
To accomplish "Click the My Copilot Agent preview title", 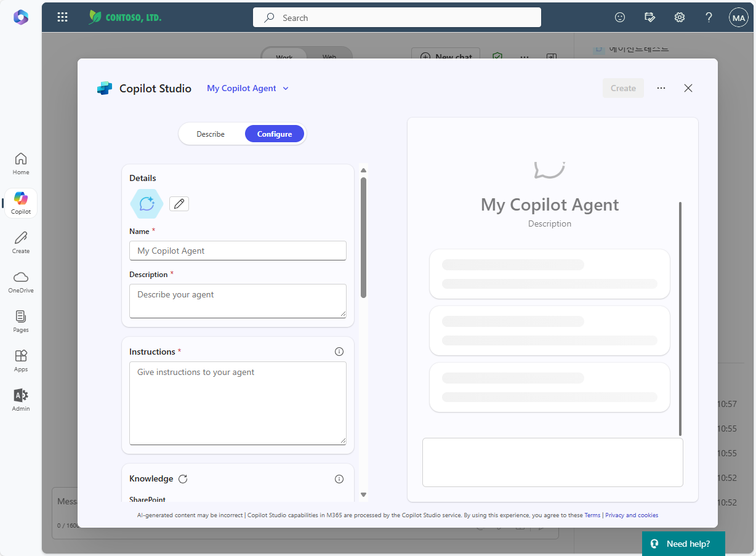I will [x=550, y=204].
